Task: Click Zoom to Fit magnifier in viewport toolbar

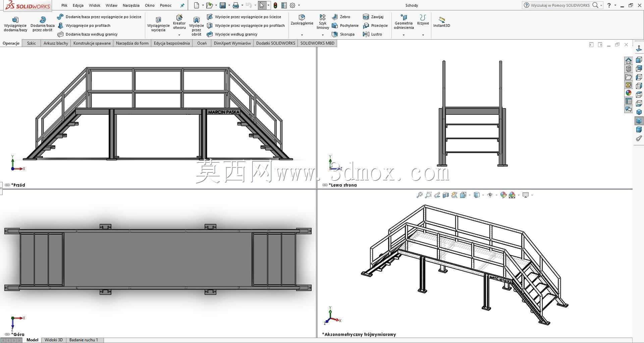Action: [x=420, y=195]
